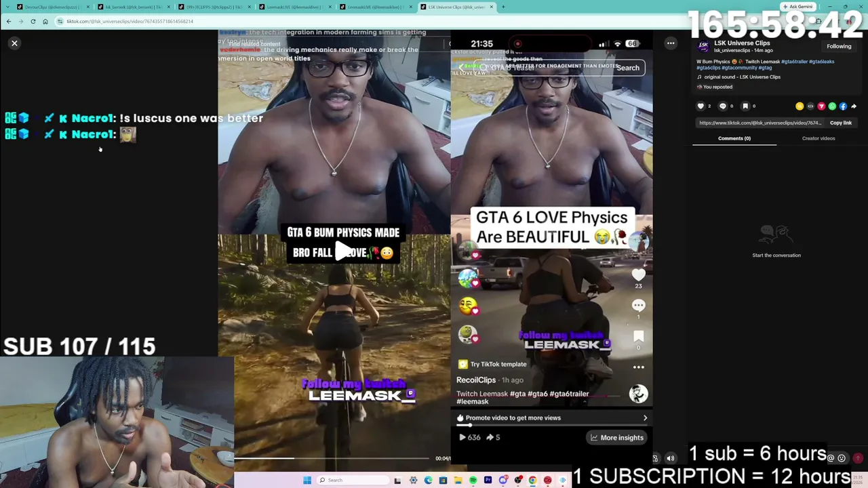Open the #gtacommunity hashtag
Screen dimensions: 868x488
pyautogui.click(x=739, y=68)
